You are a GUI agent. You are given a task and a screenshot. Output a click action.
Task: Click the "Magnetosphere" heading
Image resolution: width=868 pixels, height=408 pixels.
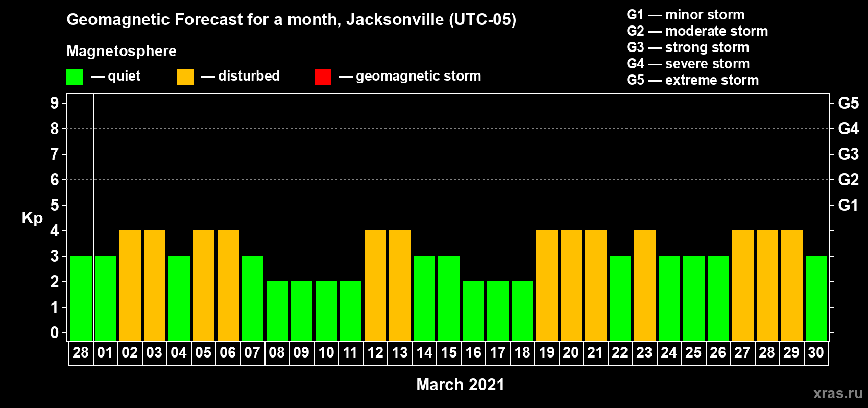click(122, 51)
